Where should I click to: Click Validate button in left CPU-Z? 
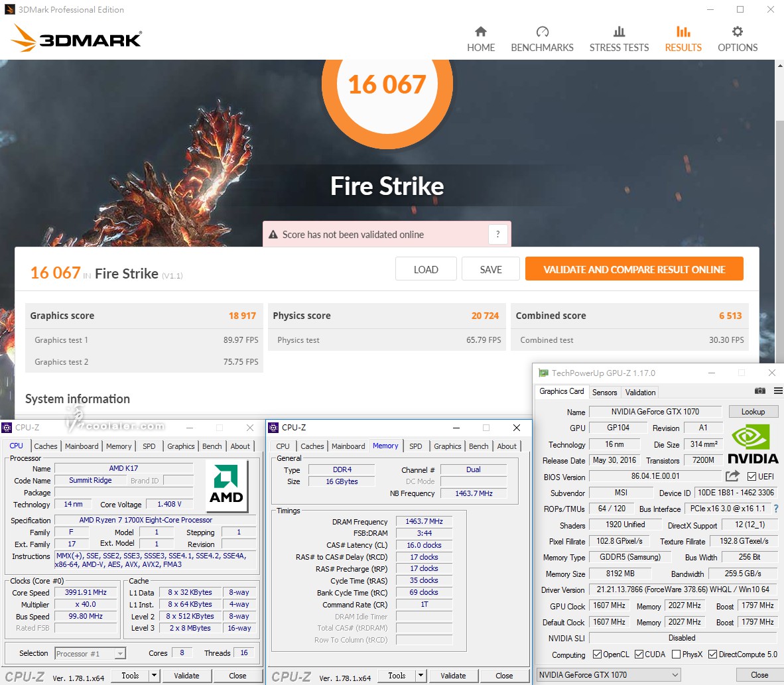[x=186, y=676]
